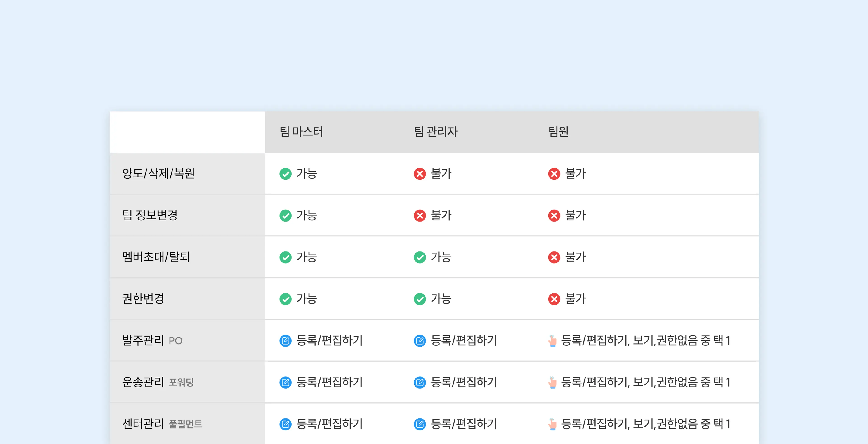Click green check icon in 멤버초대/탈퇴 팀 마스터 cell
This screenshot has width=868, height=444.
coord(285,257)
